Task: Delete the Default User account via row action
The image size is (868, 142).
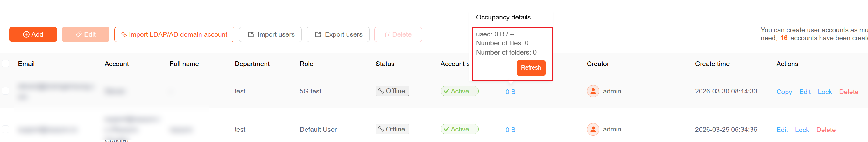Action: [826, 130]
